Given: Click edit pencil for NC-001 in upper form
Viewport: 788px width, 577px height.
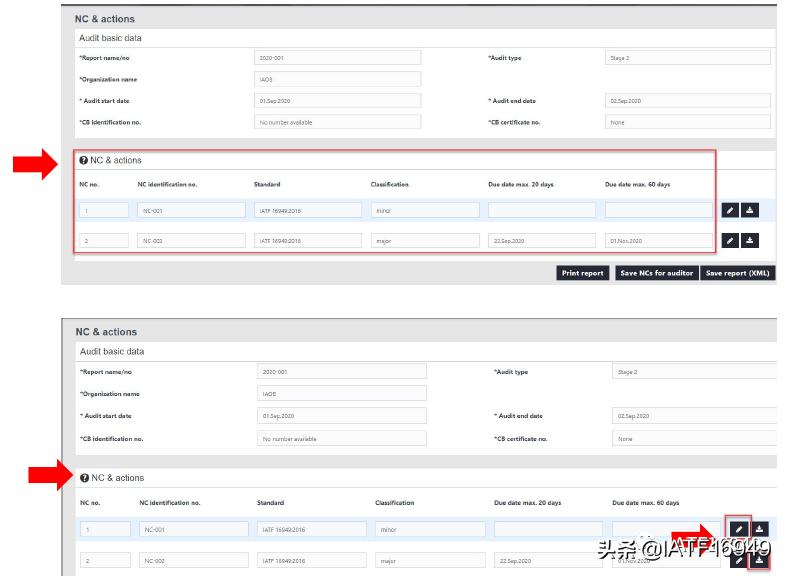Looking at the screenshot, I should pyautogui.click(x=730, y=210).
